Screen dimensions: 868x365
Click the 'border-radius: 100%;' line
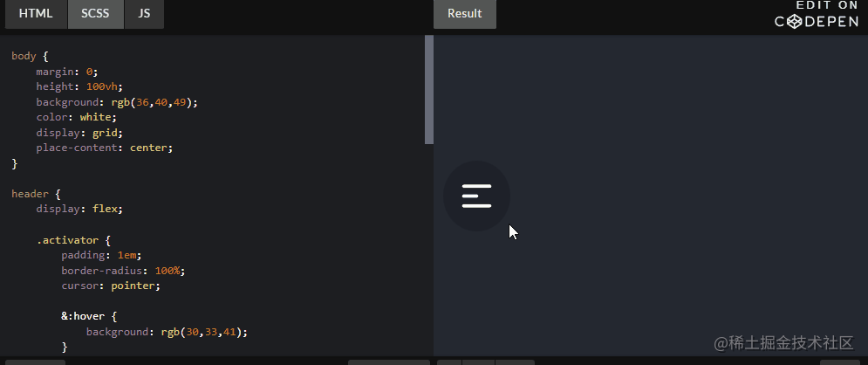coord(123,271)
